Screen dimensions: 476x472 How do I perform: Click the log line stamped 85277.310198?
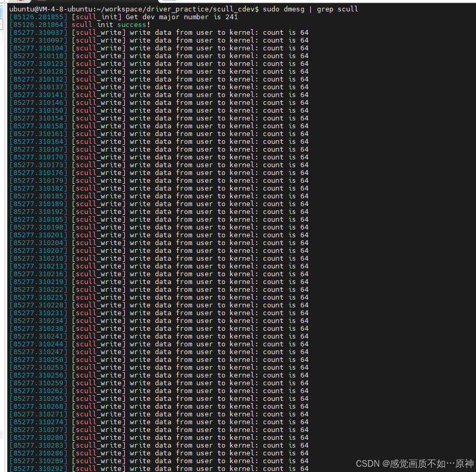click(159, 227)
